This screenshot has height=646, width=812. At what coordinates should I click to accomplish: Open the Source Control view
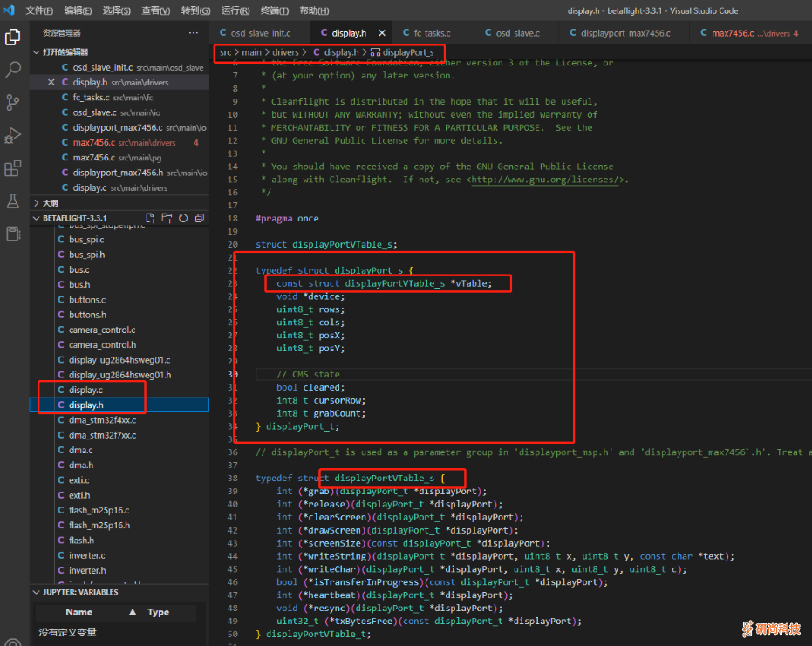pyautogui.click(x=13, y=103)
